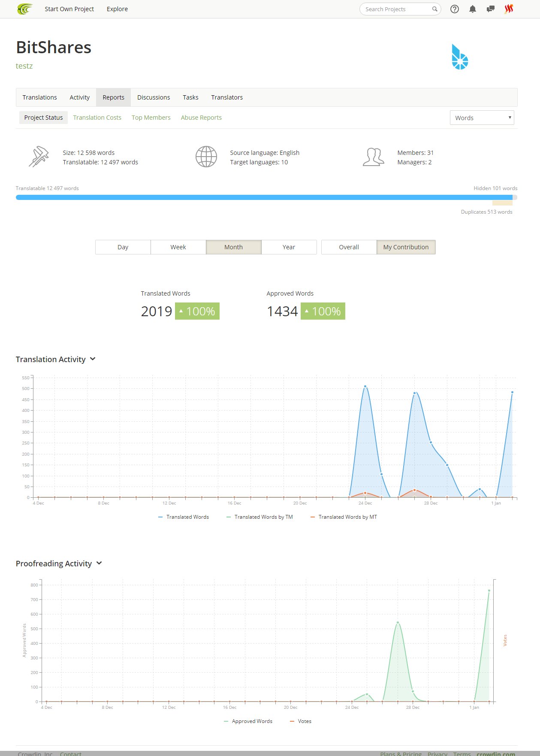Toggle the Translated Words legend series
Image resolution: width=540 pixels, height=756 pixels.
184,517
